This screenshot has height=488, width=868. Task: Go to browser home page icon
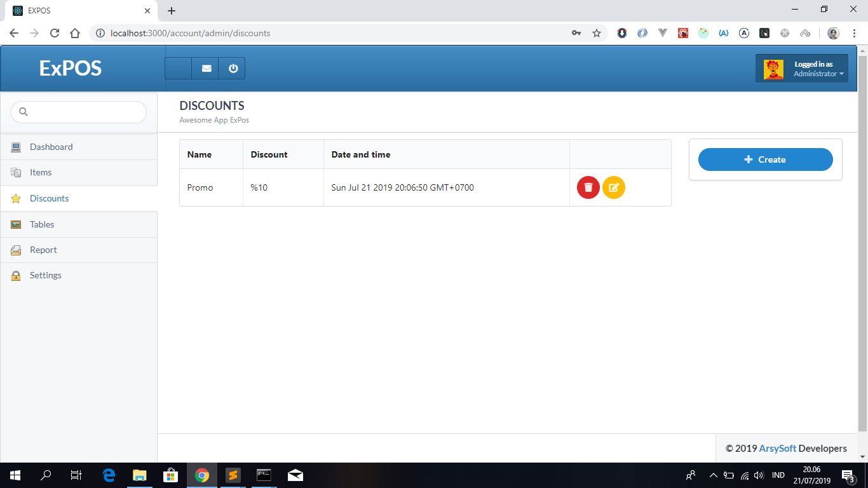coord(75,33)
